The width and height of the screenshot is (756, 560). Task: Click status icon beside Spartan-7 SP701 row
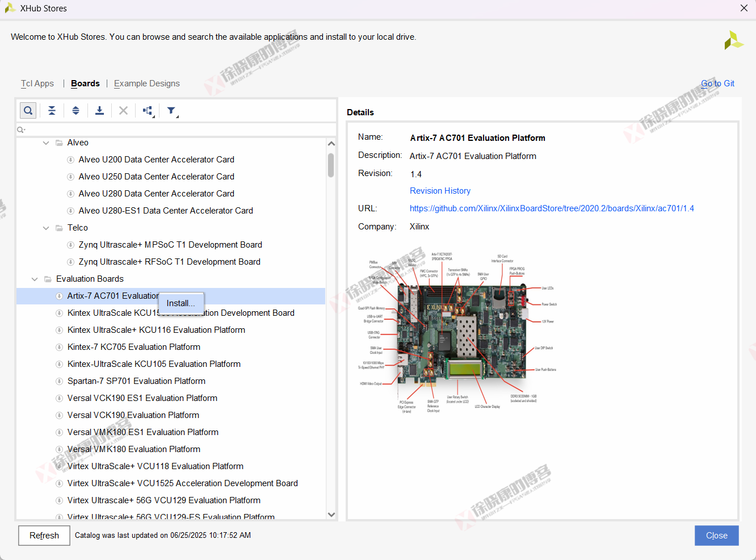60,381
